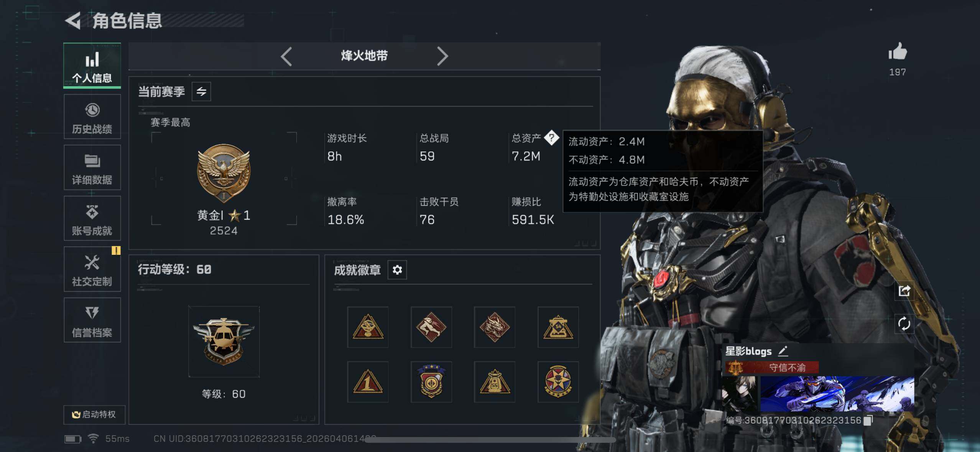
Task: Switch to 详细数据 tab
Action: (x=92, y=168)
